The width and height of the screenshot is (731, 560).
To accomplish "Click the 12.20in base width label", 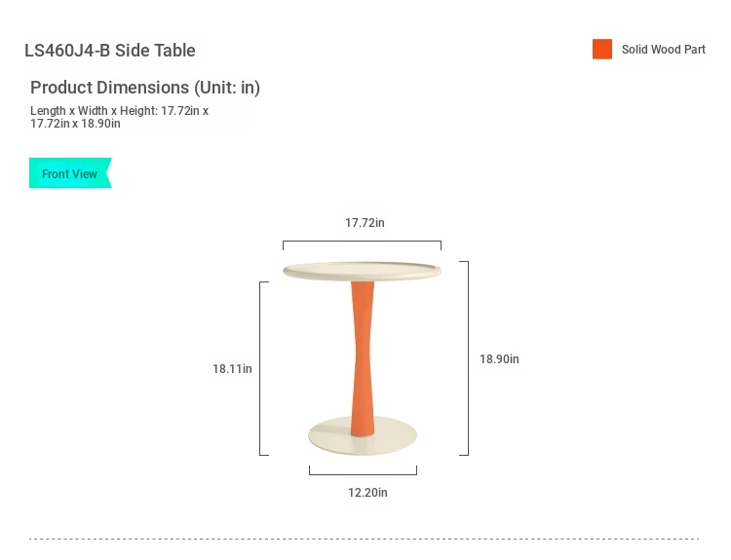I will tap(367, 493).
